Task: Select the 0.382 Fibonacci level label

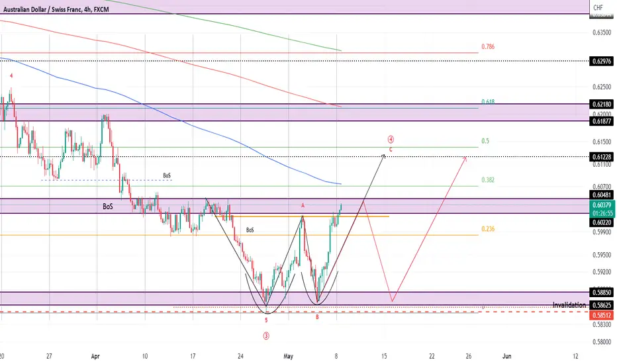Action: (x=488, y=180)
